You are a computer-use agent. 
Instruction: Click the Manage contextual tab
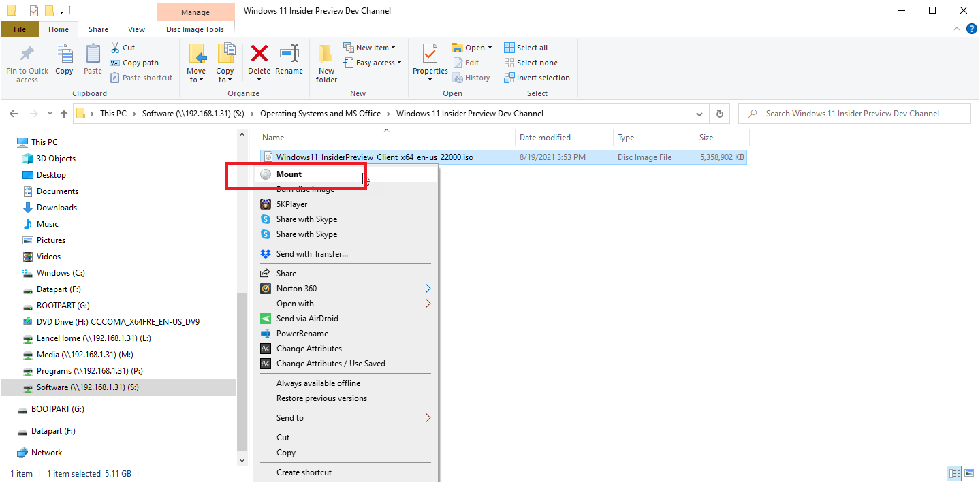point(195,12)
